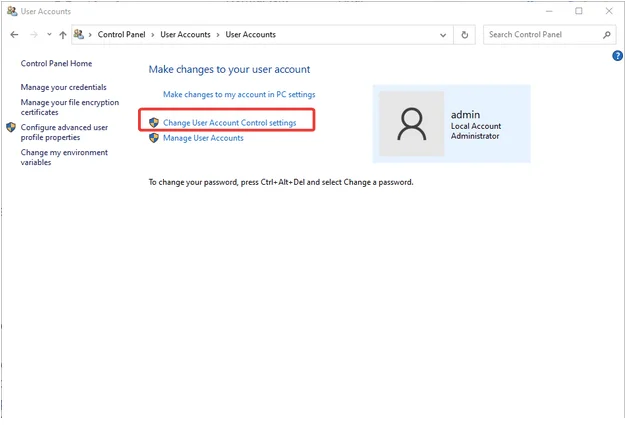The width and height of the screenshot is (625, 425).
Task: Select Control Panel in the breadcrumb
Action: (122, 34)
